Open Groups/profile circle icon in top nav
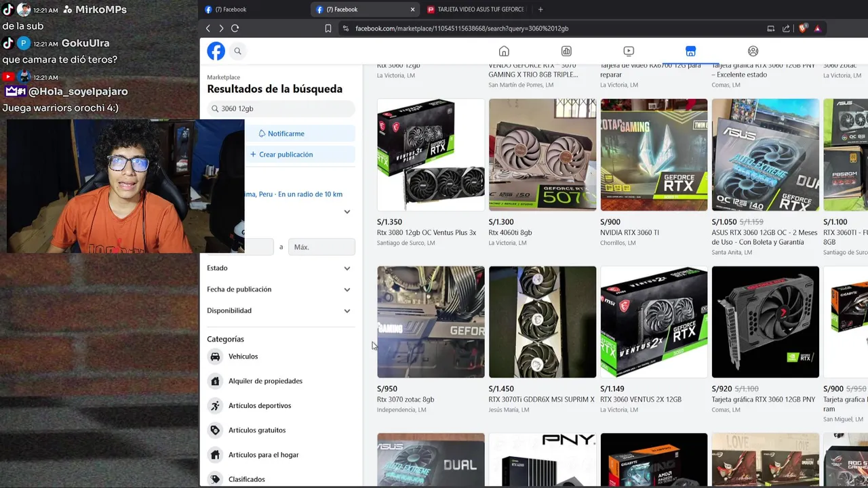Image resolution: width=868 pixels, height=488 pixels. point(753,51)
